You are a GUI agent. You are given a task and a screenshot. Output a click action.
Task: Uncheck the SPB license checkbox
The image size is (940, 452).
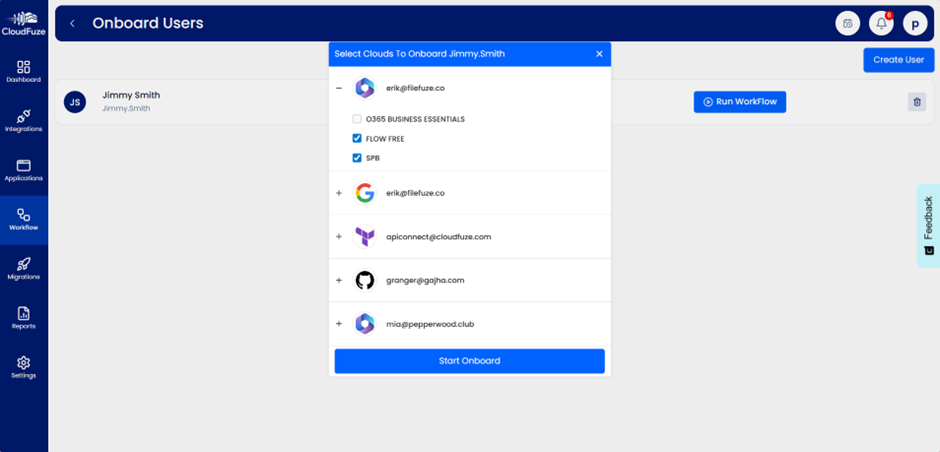[357, 158]
